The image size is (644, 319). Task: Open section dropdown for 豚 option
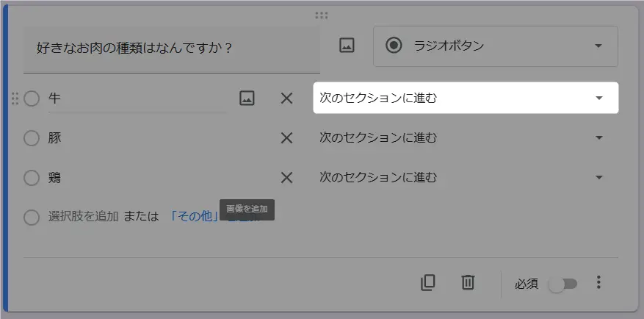tap(466, 137)
